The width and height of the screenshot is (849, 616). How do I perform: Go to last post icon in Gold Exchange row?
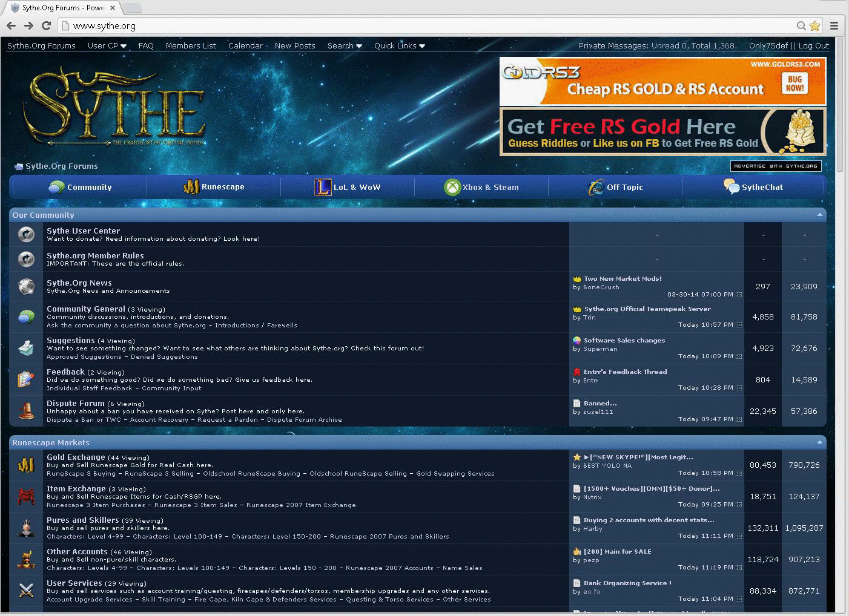[739, 473]
